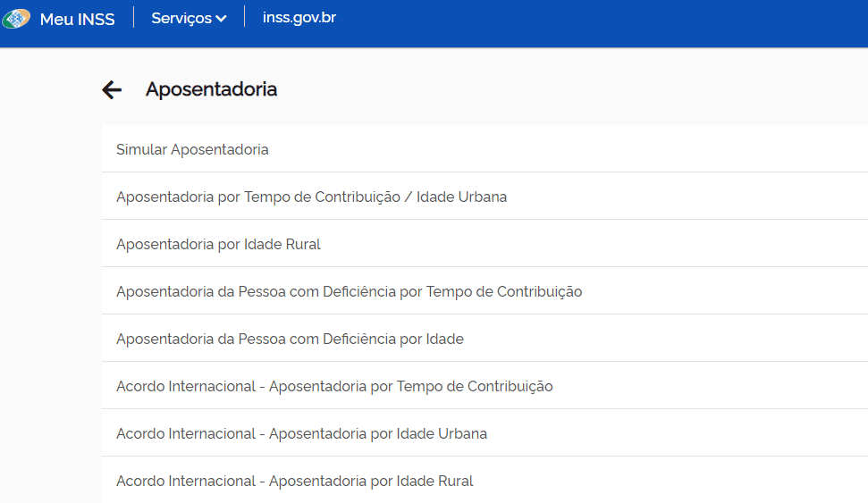
Task: Choose Acordo Internacional - Aposentadoria por Idade Urbana
Action: pos(485,432)
